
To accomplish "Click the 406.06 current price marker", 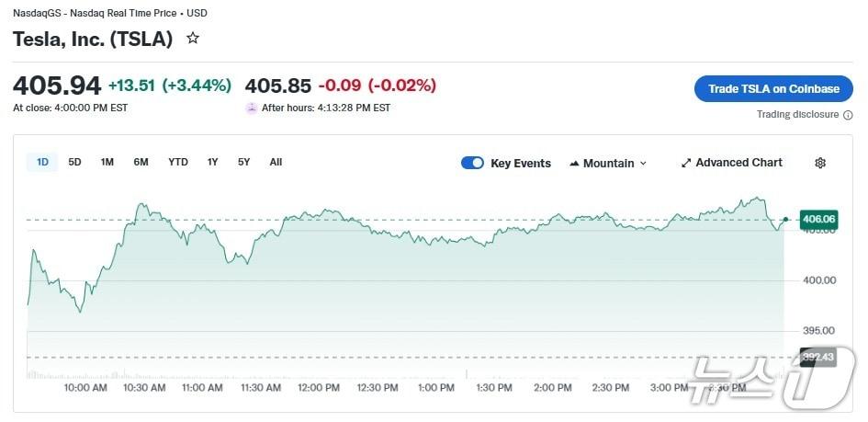I will pyautogui.click(x=817, y=219).
